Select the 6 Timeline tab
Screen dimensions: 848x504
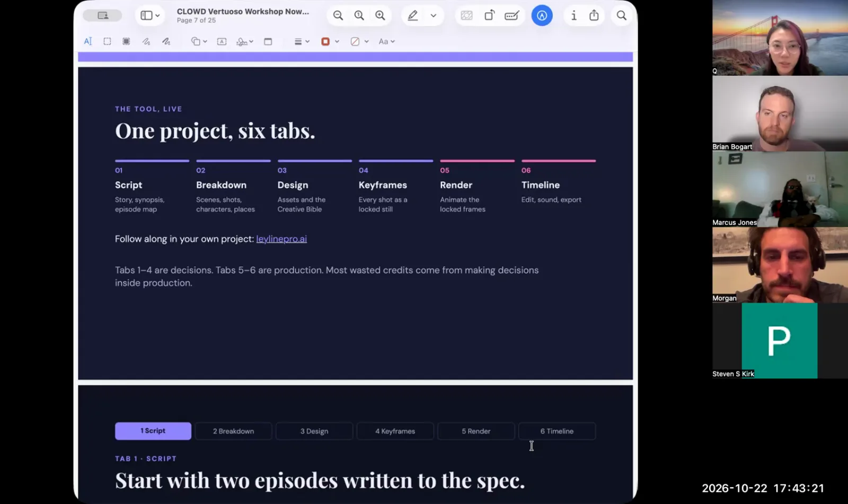[557, 431]
